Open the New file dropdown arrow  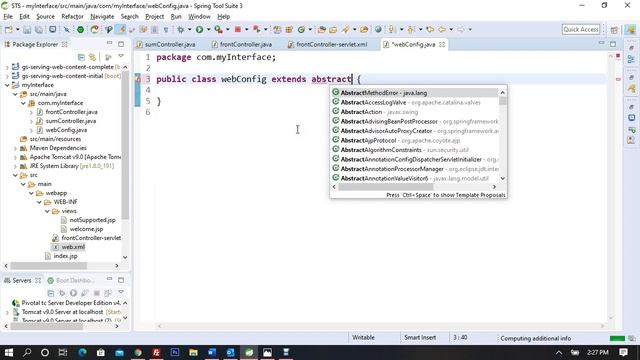(17, 29)
